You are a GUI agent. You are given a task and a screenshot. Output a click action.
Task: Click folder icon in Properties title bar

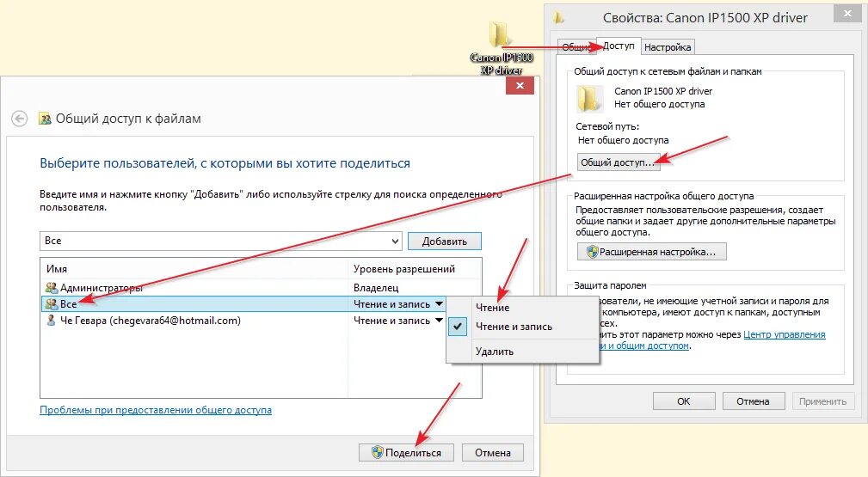(x=558, y=18)
